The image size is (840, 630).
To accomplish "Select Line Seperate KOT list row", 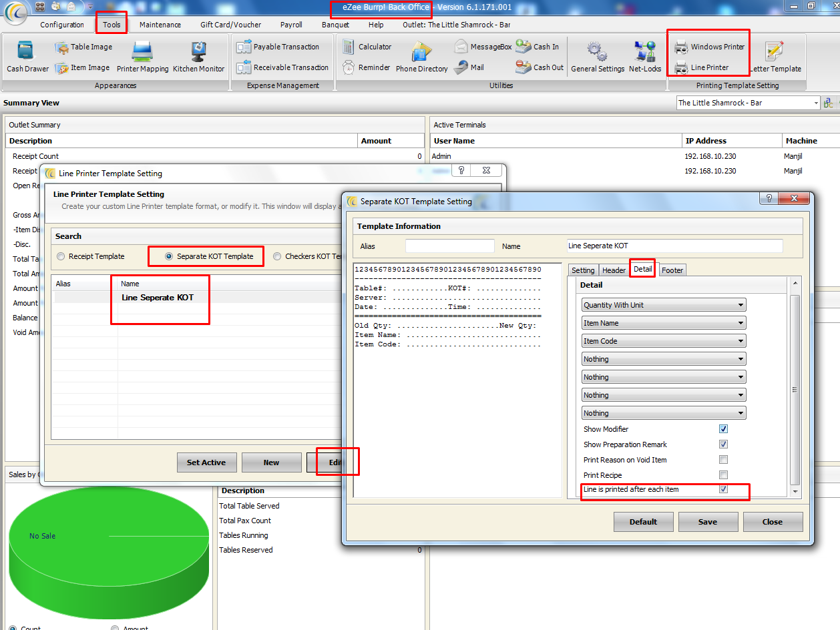I will [198, 298].
